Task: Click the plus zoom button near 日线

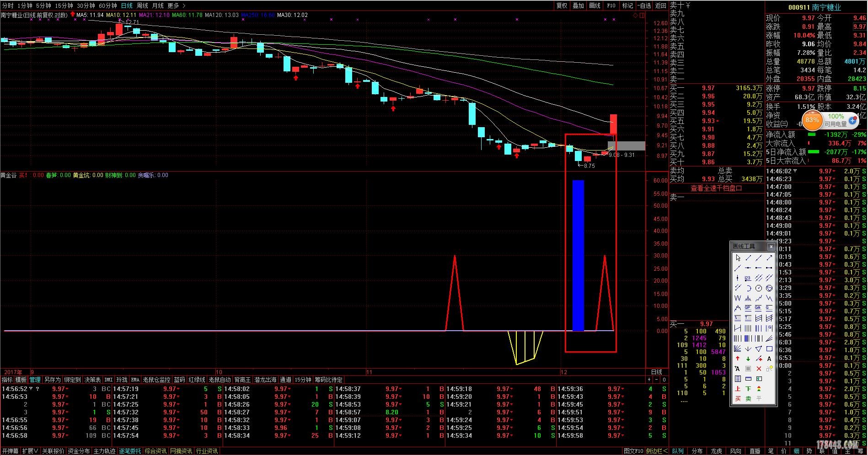Action: [649, 380]
